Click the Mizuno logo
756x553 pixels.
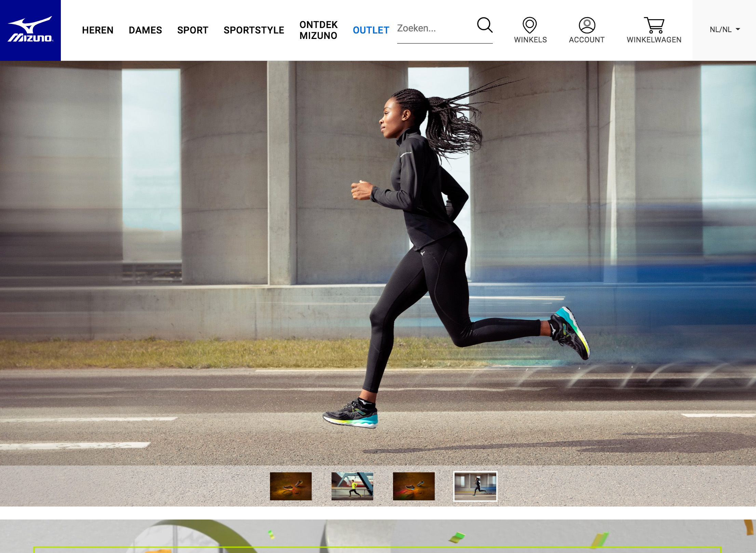(30, 30)
